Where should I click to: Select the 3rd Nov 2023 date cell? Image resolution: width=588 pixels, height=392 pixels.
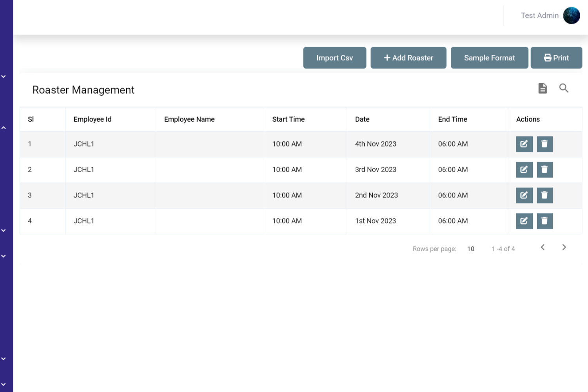tap(376, 170)
